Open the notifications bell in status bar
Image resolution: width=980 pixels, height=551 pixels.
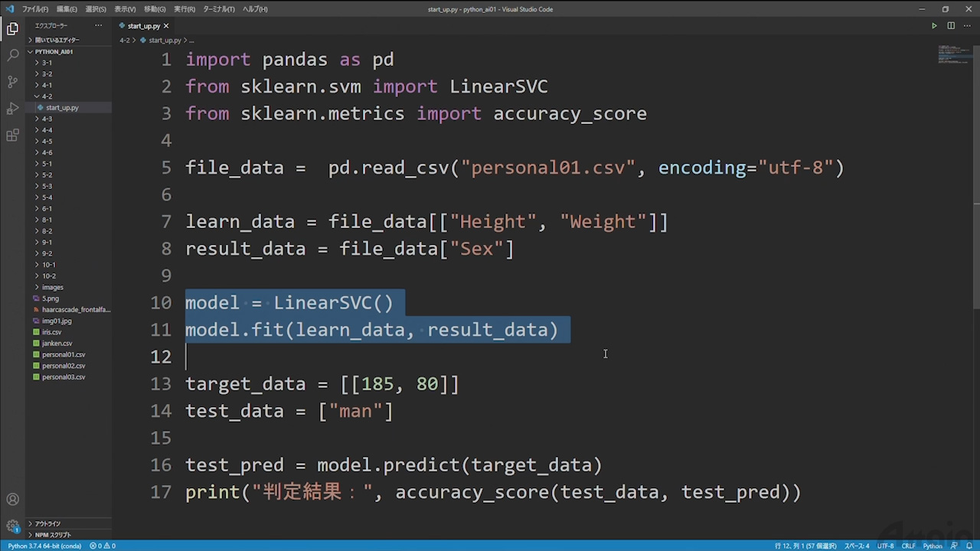click(x=969, y=546)
